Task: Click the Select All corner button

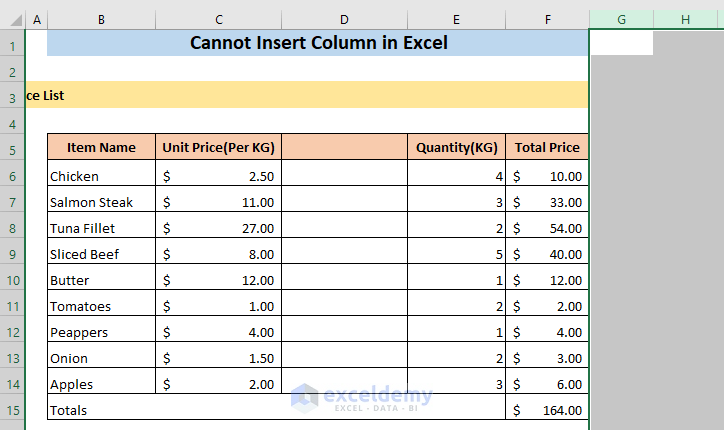Action: tap(11, 19)
